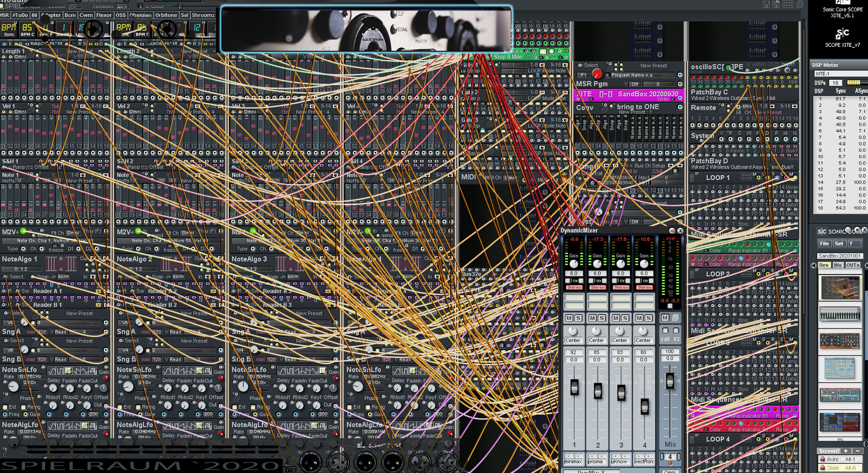Image resolution: width=868 pixels, height=473 pixels.
Task: Click the LOOP 1 module title
Action: (x=718, y=178)
